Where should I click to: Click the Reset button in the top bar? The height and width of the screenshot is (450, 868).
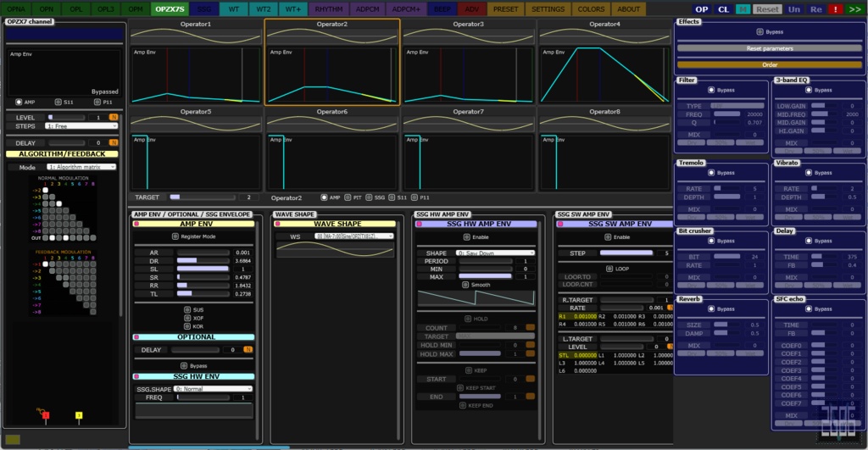tap(767, 9)
